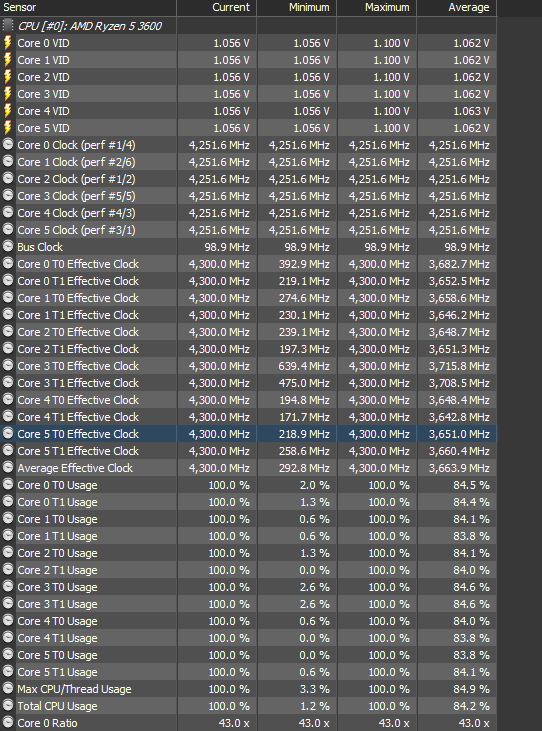This screenshot has width=542, height=731.
Task: Click the icon beside Average Effective Clock
Action: [8, 467]
